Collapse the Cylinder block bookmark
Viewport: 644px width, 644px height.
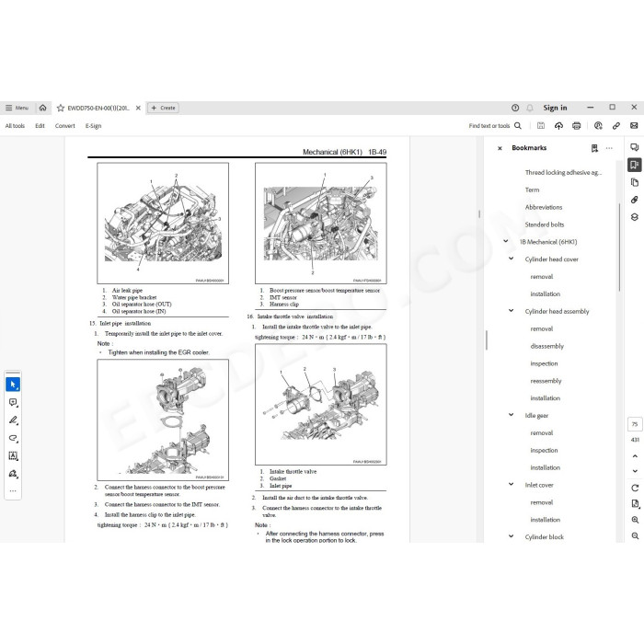[511, 536]
